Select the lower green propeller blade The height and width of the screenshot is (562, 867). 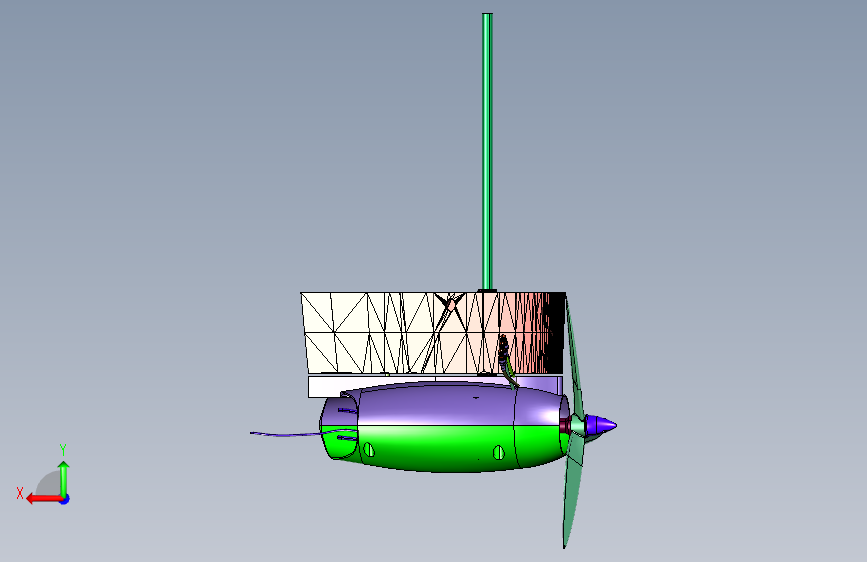573,490
